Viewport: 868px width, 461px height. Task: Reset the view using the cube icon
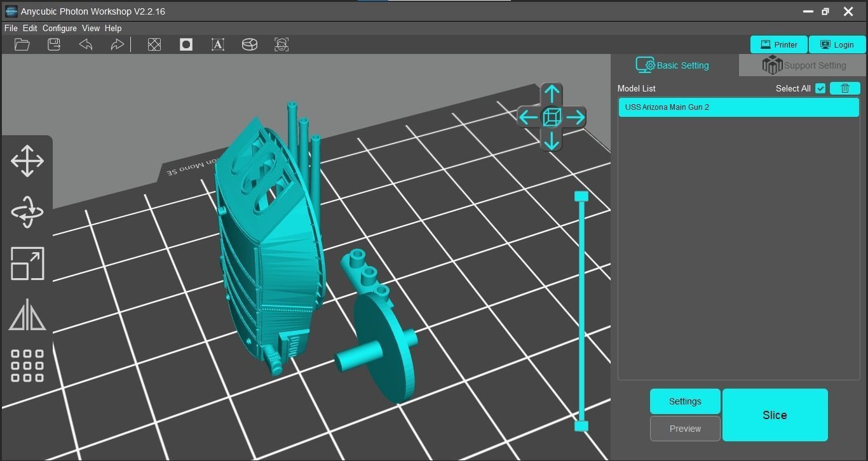click(x=552, y=117)
